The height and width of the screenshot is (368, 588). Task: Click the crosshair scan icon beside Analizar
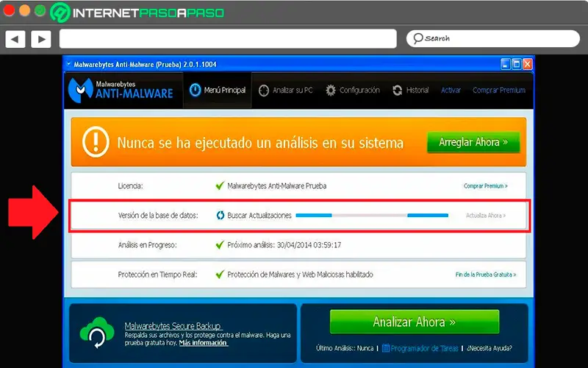pyautogui.click(x=264, y=91)
